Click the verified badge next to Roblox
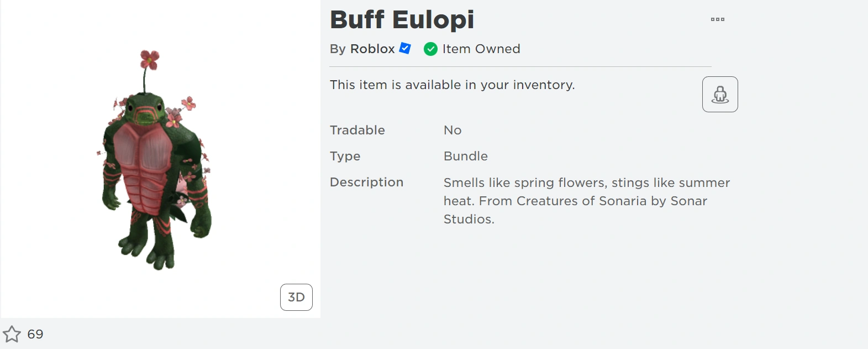The image size is (868, 349). [404, 48]
